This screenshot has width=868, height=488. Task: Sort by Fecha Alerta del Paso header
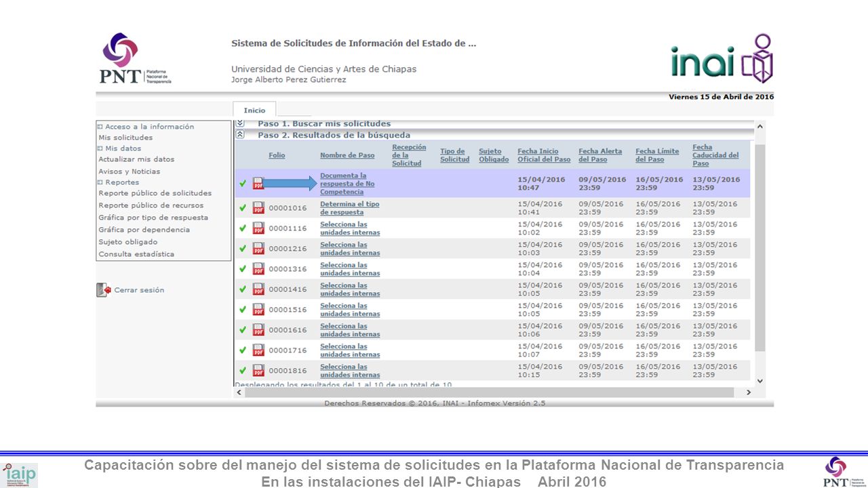[x=601, y=155]
